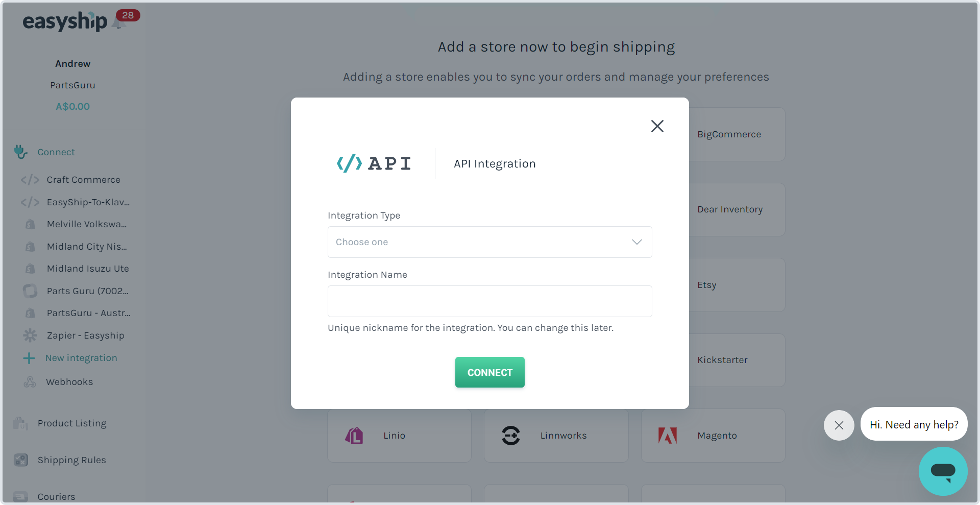This screenshot has width=980, height=505.
Task: Open the chat support bubble icon
Action: [x=943, y=471]
